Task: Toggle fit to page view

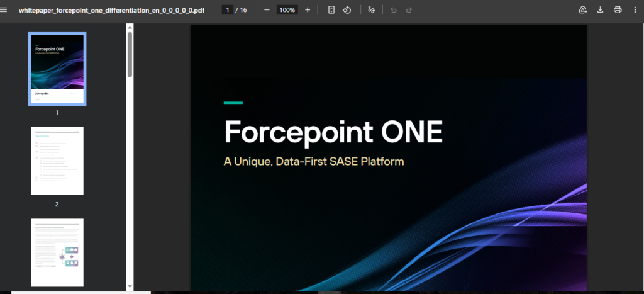Action: click(x=331, y=10)
